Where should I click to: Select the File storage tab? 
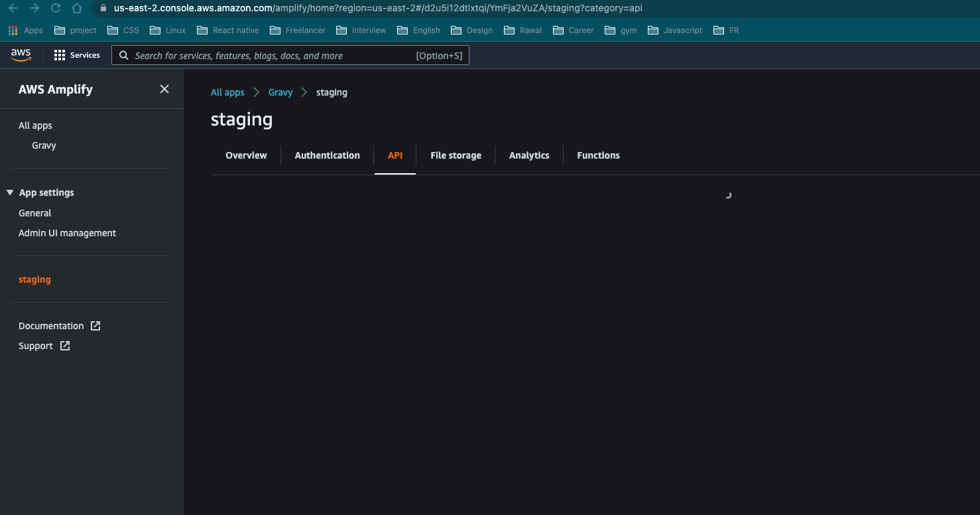tap(456, 155)
